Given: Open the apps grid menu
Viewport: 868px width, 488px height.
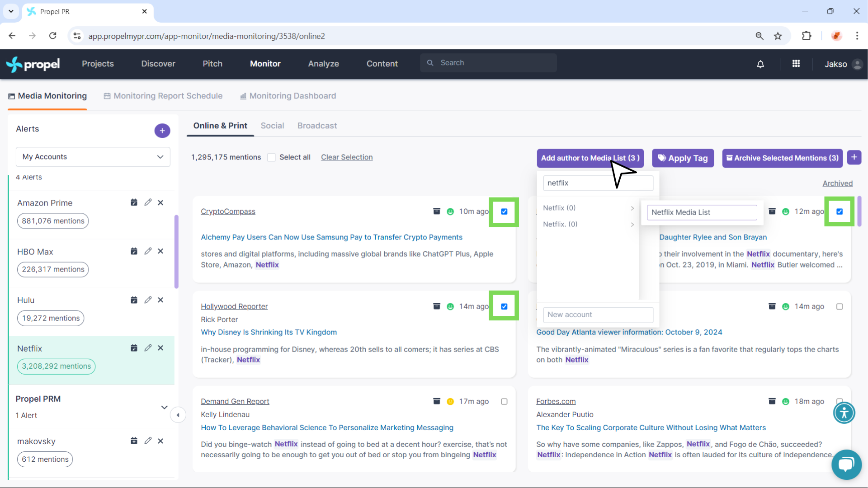Looking at the screenshot, I should coord(796,64).
